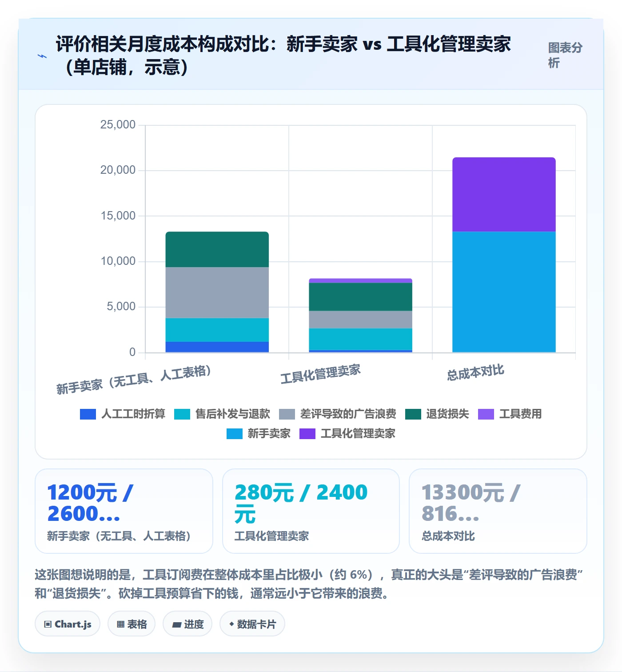Click the gray segment of the 工具化管理卖家 bar

(360, 320)
